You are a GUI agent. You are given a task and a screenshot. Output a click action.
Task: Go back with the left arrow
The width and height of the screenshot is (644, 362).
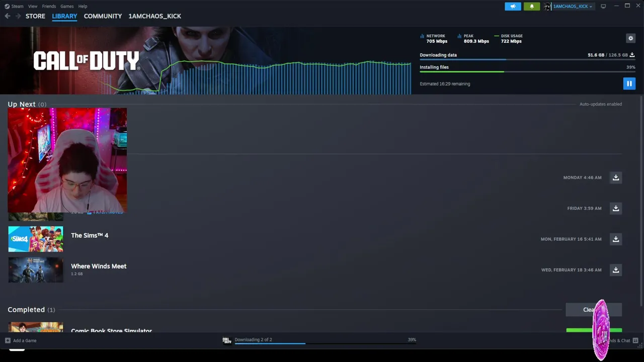[x=7, y=16]
